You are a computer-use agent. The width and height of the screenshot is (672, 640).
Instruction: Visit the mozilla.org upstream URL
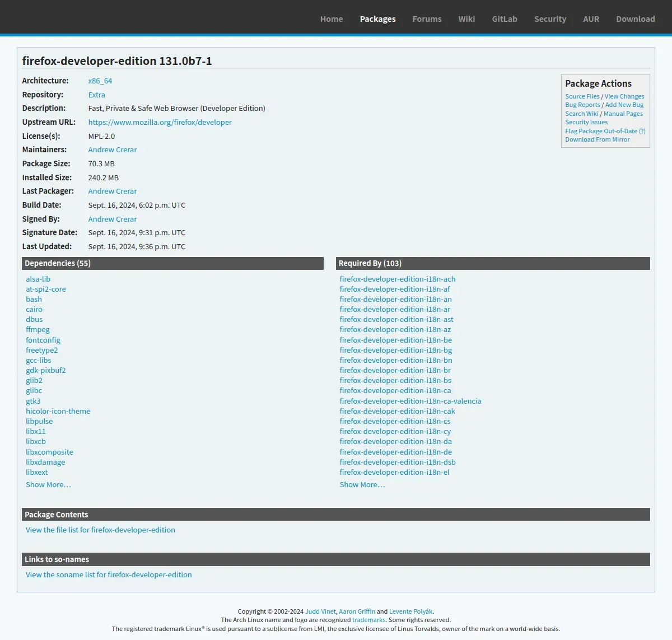pos(160,122)
